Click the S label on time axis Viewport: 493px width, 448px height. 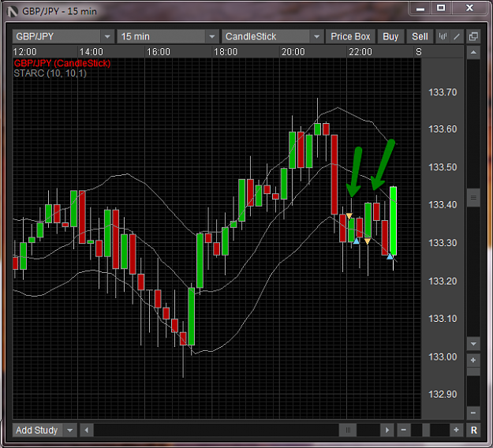point(419,52)
